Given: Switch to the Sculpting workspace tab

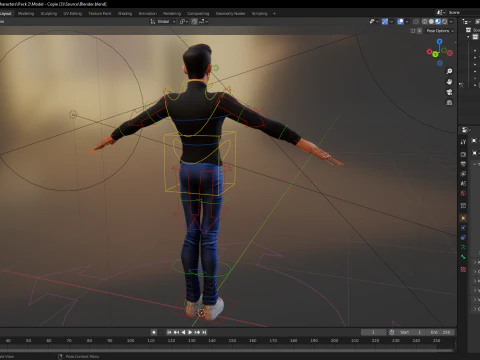Looking at the screenshot, I should 49,13.
